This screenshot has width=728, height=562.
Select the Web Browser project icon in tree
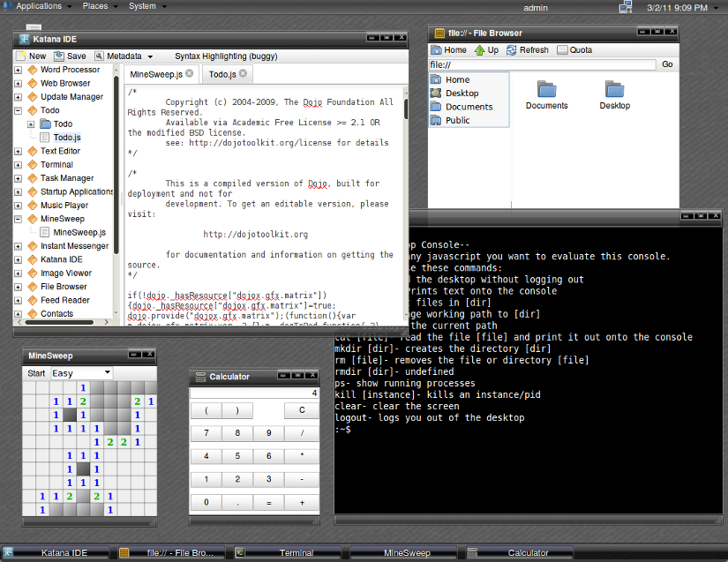tap(33, 84)
